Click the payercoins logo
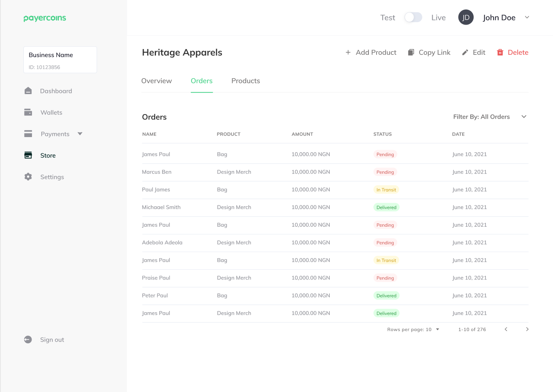This screenshot has height=392, width=553. (x=45, y=18)
